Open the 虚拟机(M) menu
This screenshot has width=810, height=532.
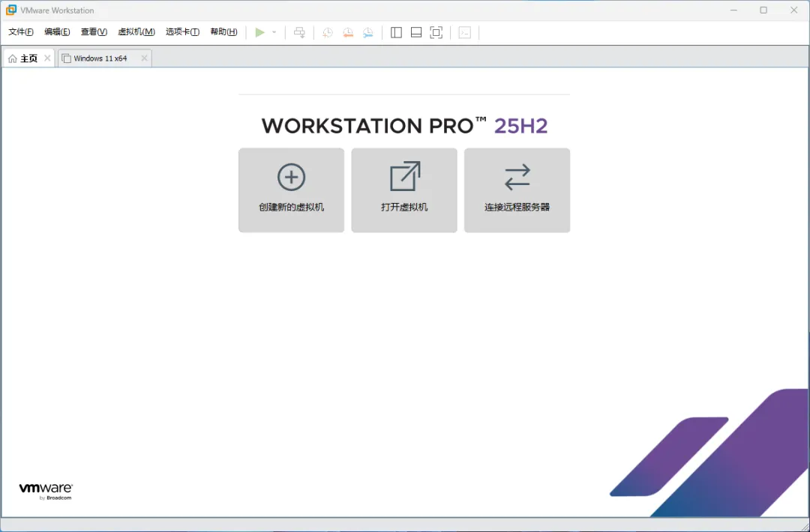point(136,32)
